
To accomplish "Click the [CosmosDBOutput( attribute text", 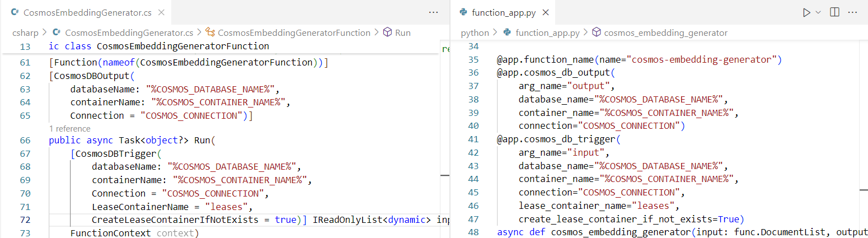I will point(92,76).
